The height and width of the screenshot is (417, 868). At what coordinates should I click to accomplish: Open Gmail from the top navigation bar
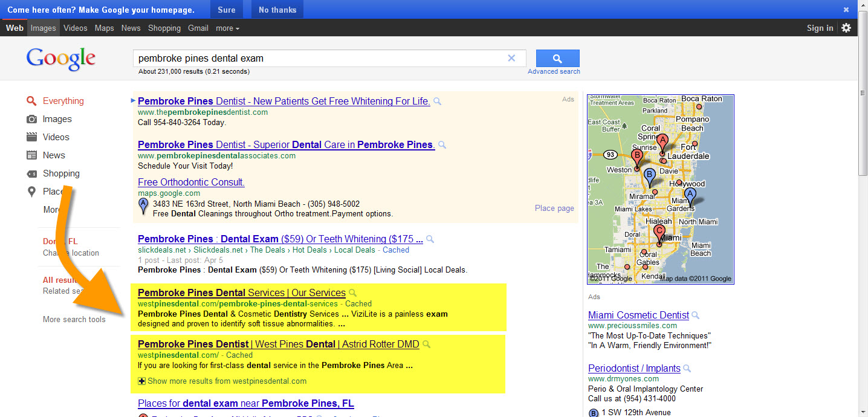click(198, 28)
